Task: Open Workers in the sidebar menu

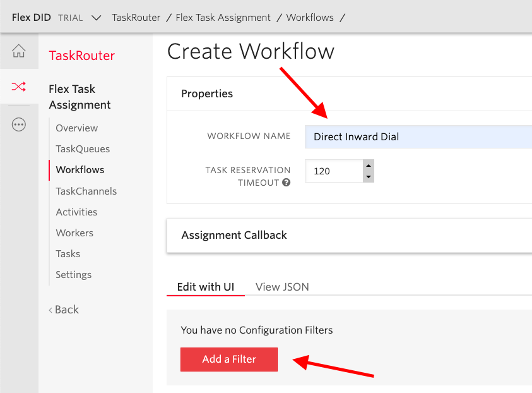Action: coord(74,233)
